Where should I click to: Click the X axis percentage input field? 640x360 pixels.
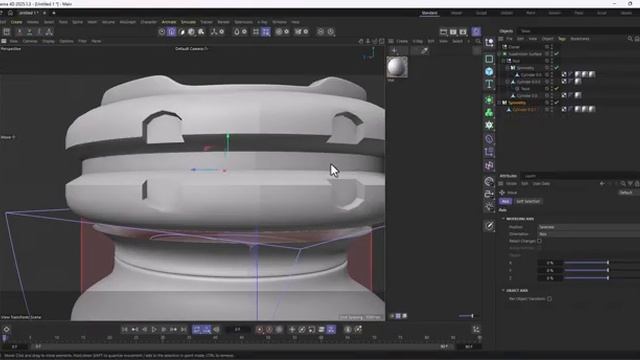pos(549,263)
